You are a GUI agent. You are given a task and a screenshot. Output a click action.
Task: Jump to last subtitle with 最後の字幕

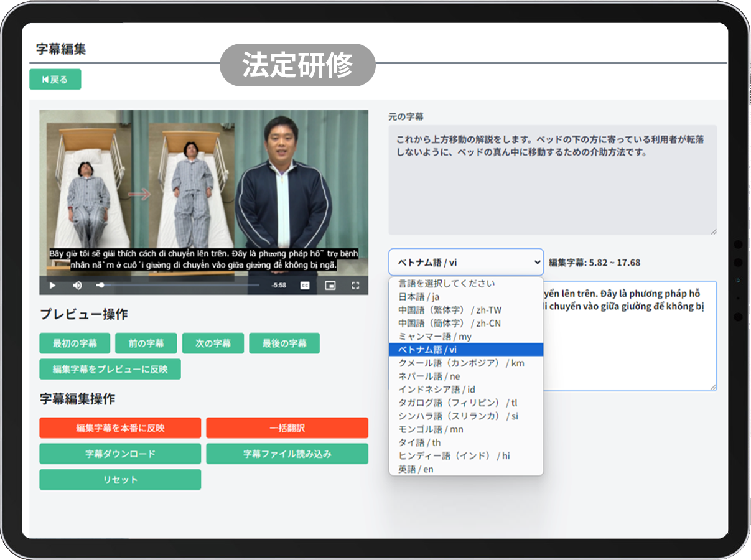click(x=284, y=343)
